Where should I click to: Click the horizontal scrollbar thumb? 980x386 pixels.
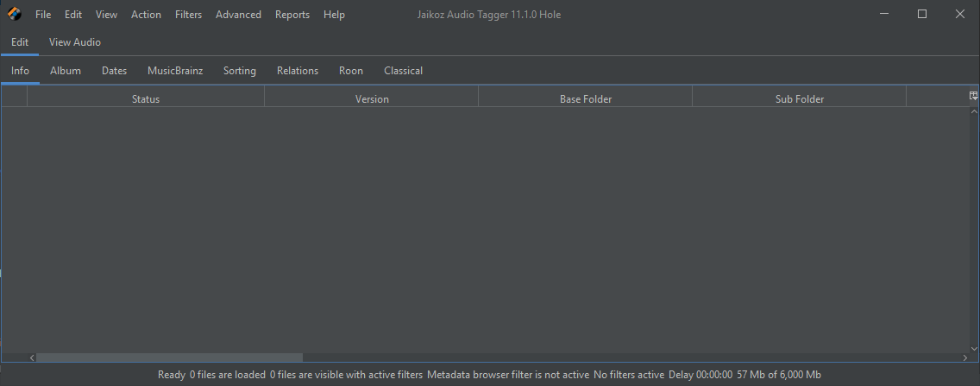click(x=169, y=358)
